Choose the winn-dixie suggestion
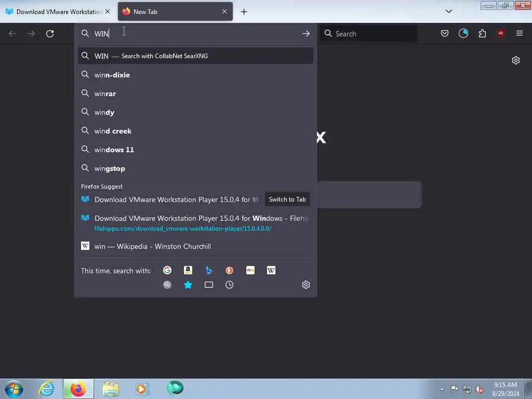The image size is (532, 399). (195, 75)
